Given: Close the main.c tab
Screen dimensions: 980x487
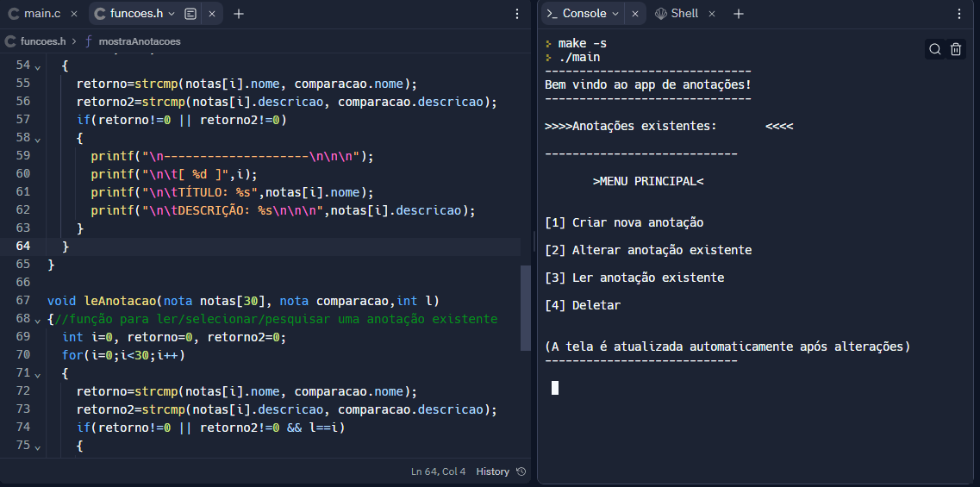Looking at the screenshot, I should point(73,14).
